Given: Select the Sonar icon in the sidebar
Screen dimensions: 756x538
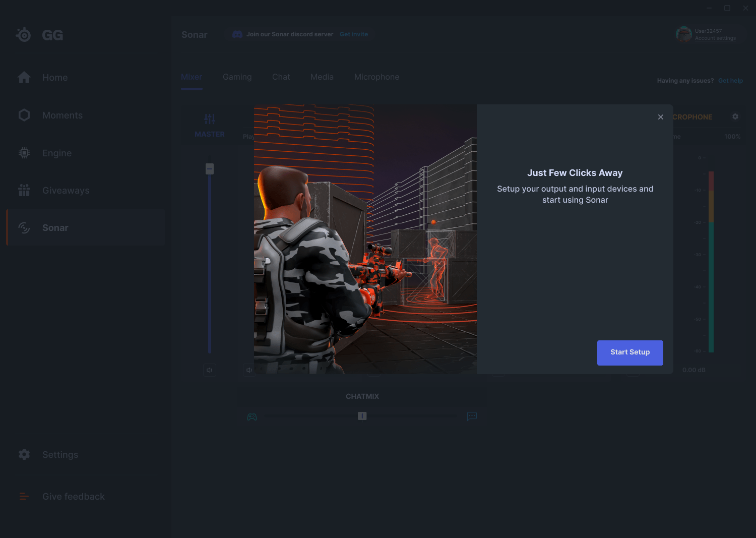Looking at the screenshot, I should (24, 227).
